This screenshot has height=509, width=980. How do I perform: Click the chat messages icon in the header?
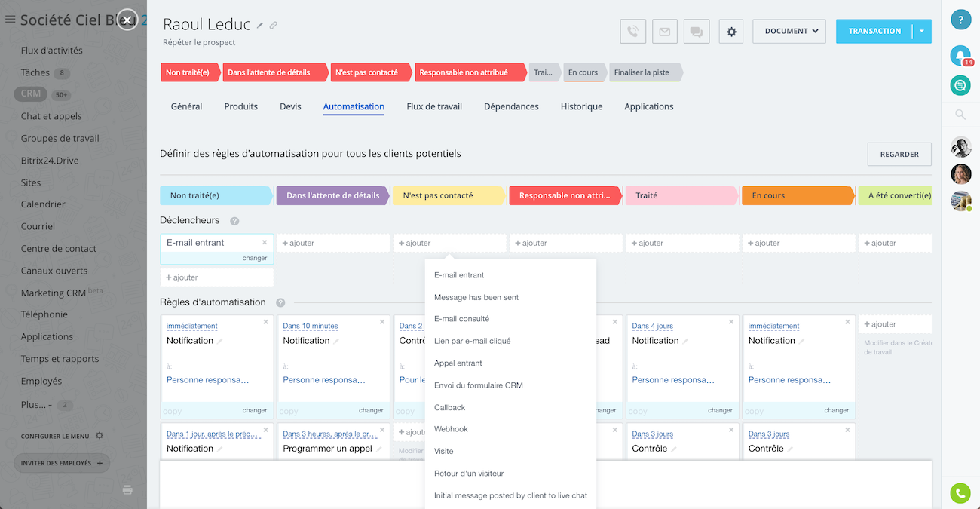tap(696, 31)
